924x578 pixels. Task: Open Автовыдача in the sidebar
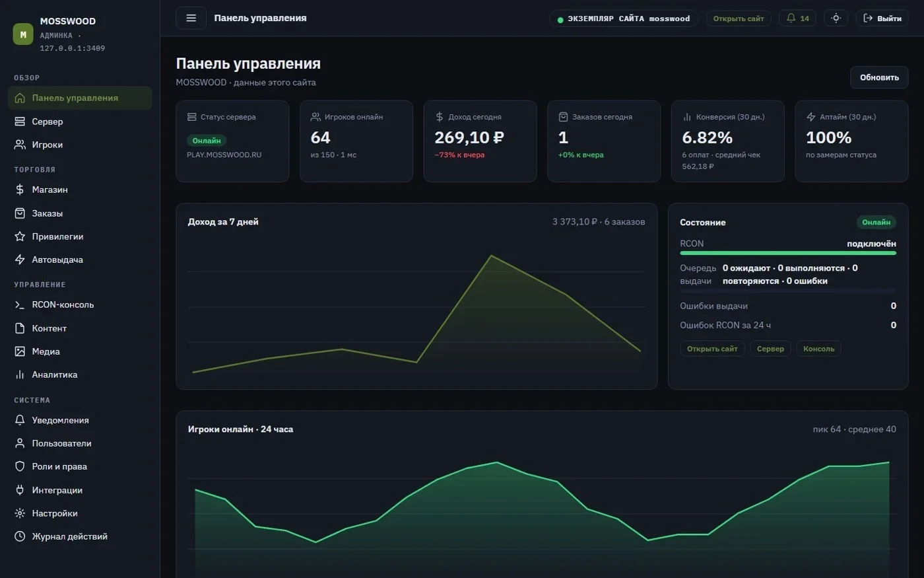[80, 260]
